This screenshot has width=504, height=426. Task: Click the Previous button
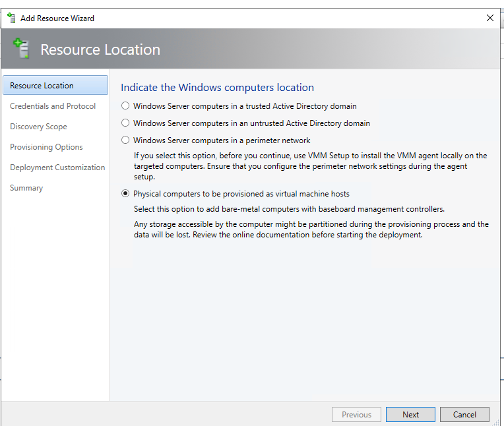tap(356, 414)
